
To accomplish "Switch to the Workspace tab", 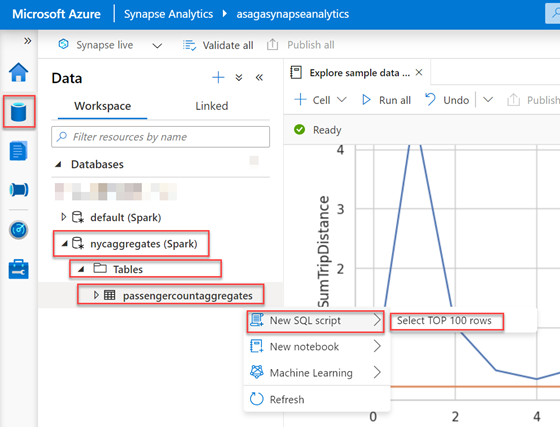I will pyautogui.click(x=102, y=106).
